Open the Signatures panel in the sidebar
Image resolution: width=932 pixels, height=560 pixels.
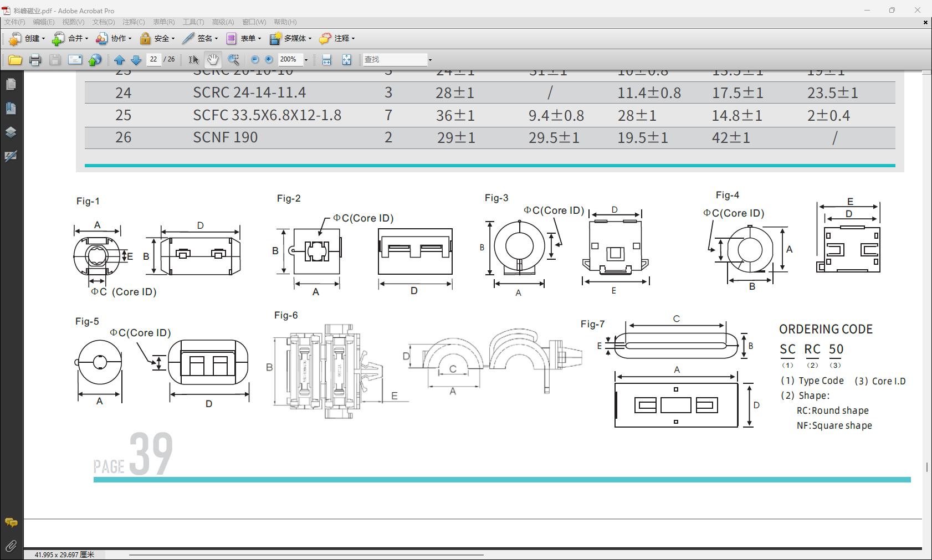click(x=11, y=156)
